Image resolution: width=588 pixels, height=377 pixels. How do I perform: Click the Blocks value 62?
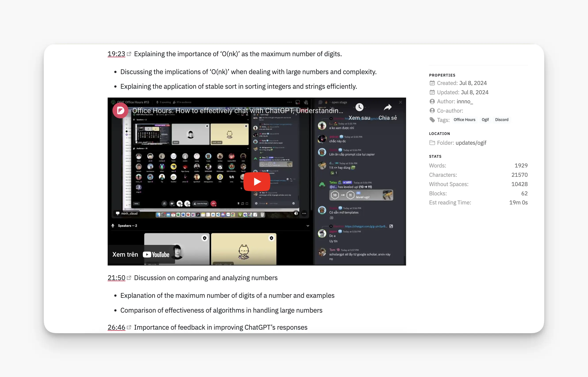pyautogui.click(x=524, y=193)
